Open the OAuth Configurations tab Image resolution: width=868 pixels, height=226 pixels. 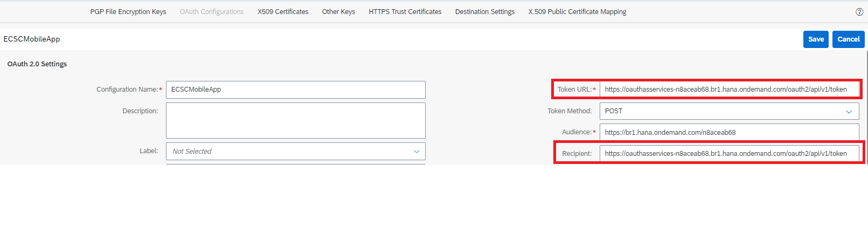click(x=212, y=11)
